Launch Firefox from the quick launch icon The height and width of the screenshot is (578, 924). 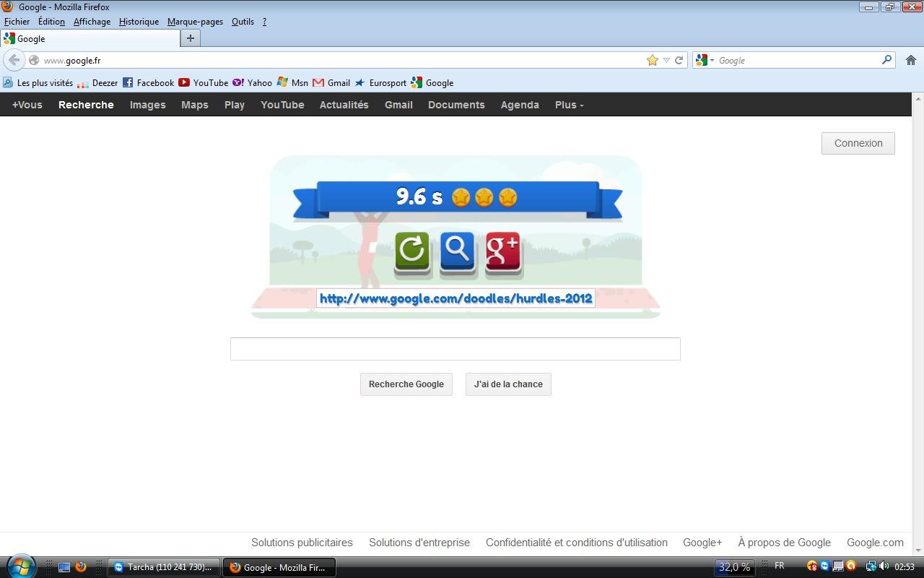[81, 567]
